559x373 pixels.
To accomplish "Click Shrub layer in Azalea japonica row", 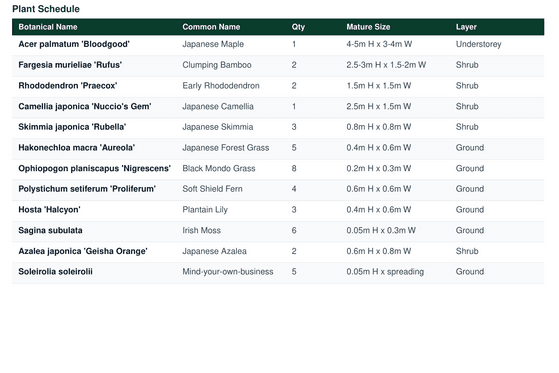I will pyautogui.click(x=467, y=251).
